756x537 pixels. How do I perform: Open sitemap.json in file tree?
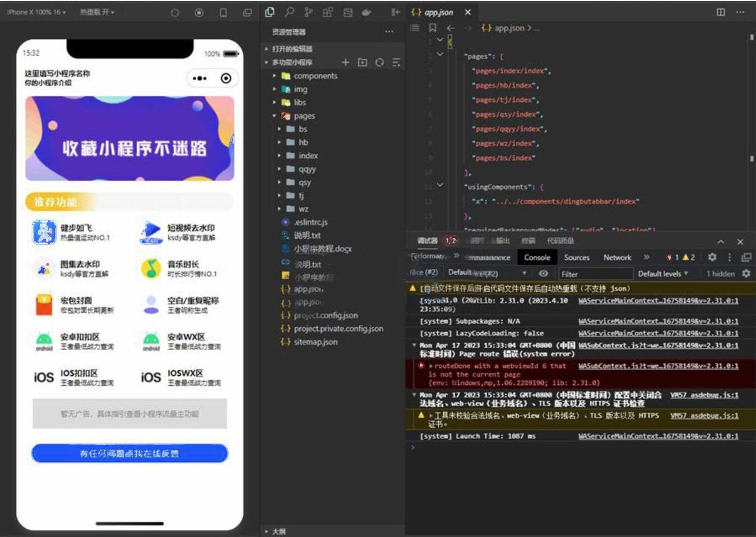pos(316,342)
